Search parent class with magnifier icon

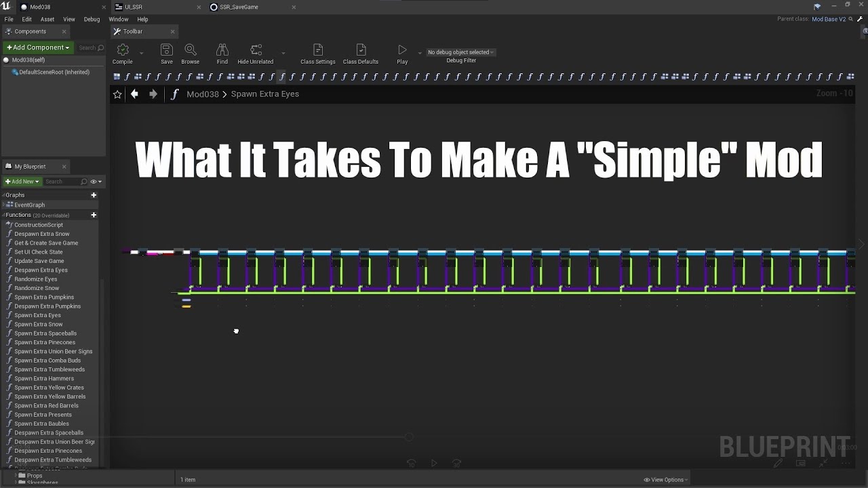852,19
